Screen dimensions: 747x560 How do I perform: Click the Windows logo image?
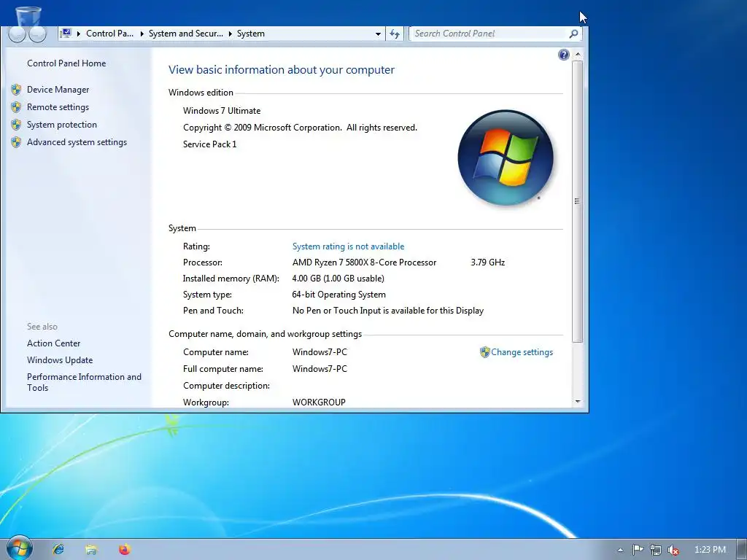coord(506,157)
